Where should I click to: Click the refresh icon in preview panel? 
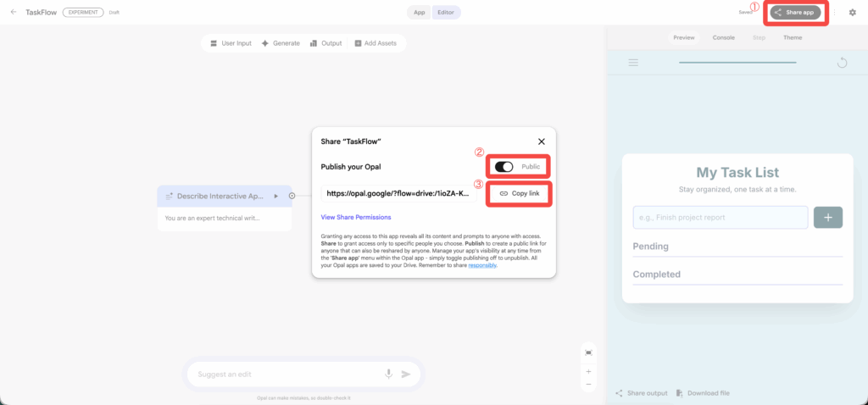(842, 63)
